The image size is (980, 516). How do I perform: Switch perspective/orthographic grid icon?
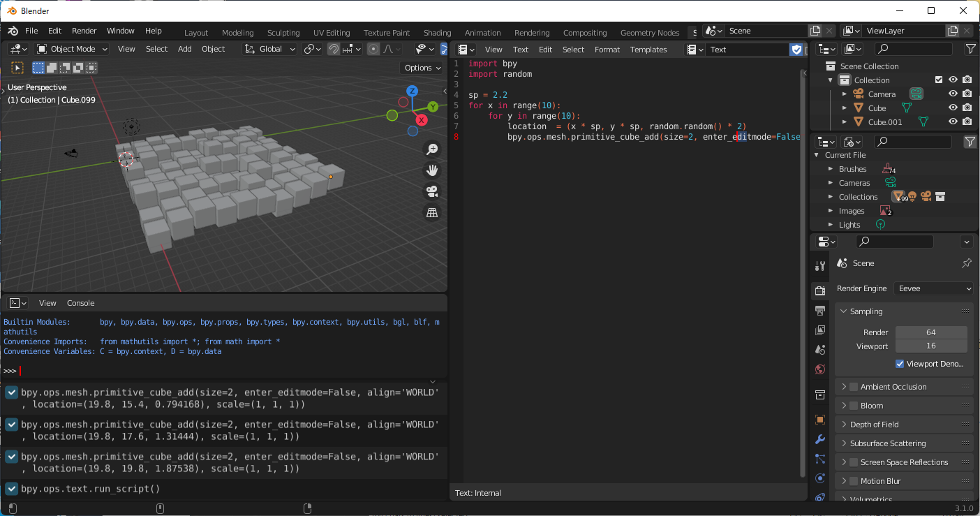click(x=432, y=212)
